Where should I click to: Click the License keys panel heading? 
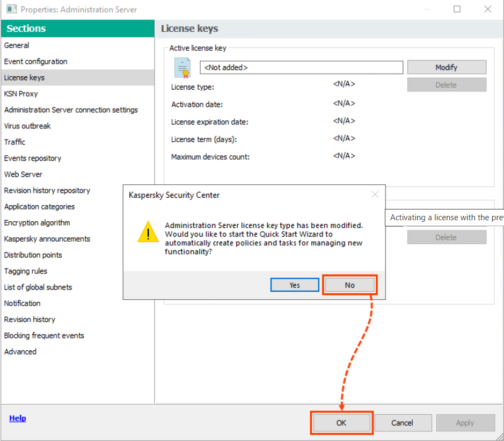[189, 28]
